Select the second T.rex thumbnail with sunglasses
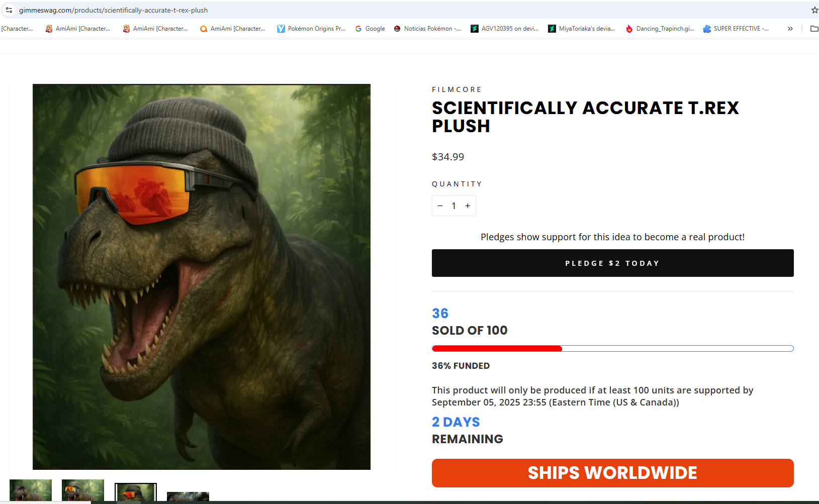 pyautogui.click(x=83, y=490)
